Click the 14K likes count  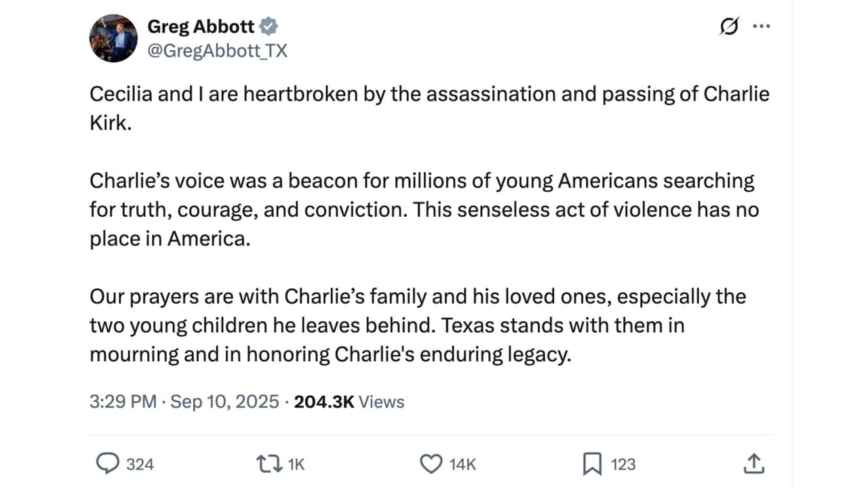[461, 464]
